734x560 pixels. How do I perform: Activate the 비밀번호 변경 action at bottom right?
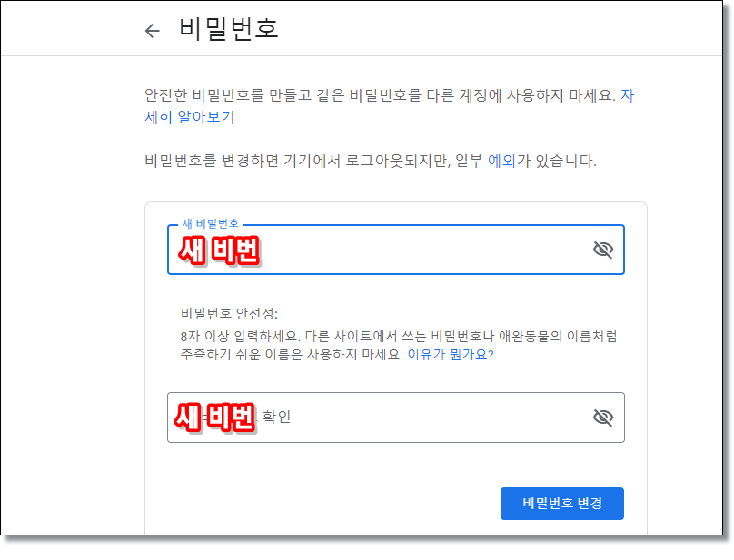(x=561, y=504)
